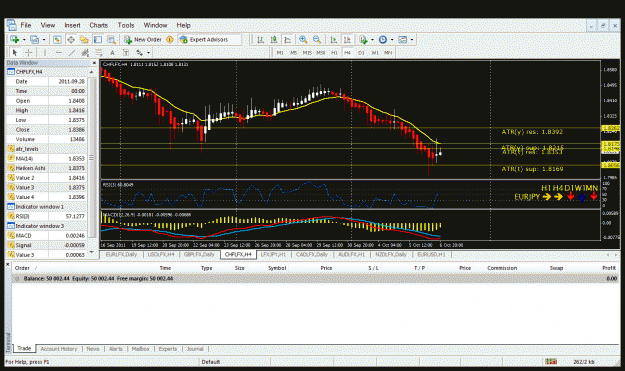625x371 pixels.
Task: Switch to line chart display
Action: (x=287, y=39)
